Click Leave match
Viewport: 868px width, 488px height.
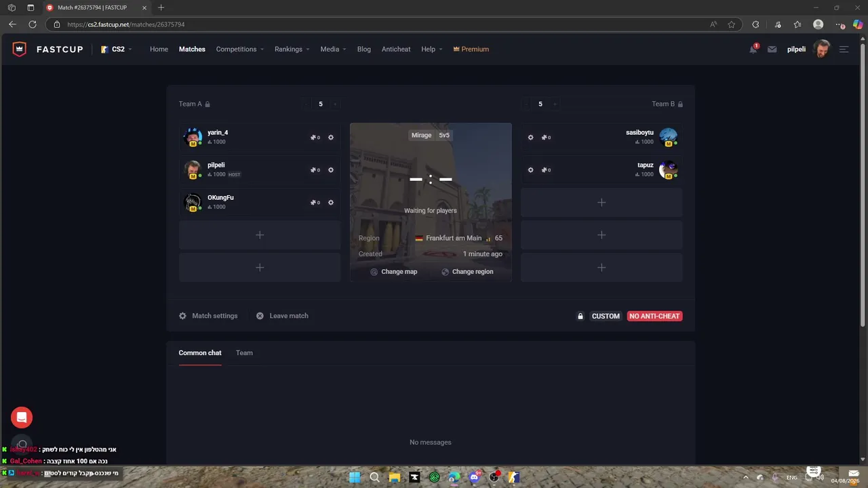coord(282,316)
